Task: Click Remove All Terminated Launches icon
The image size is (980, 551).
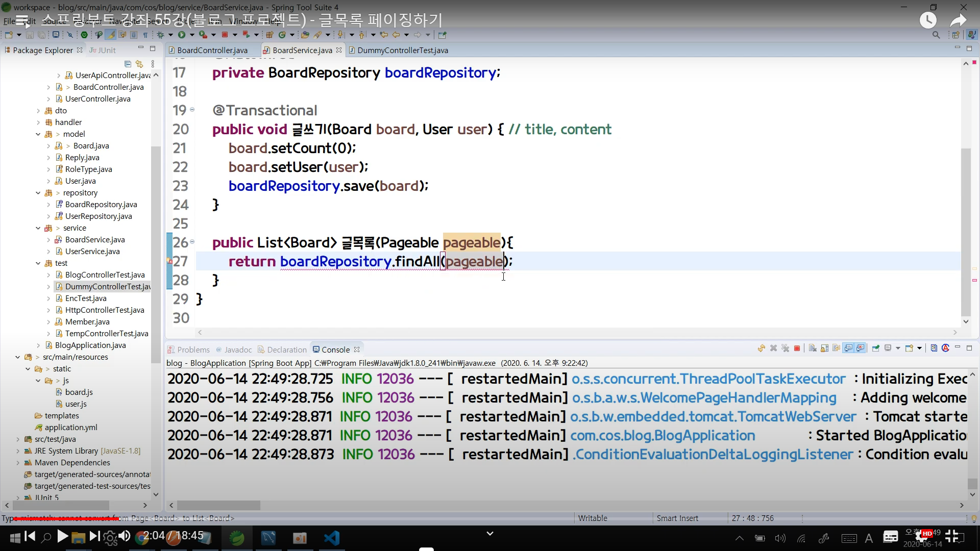Action: click(x=785, y=348)
